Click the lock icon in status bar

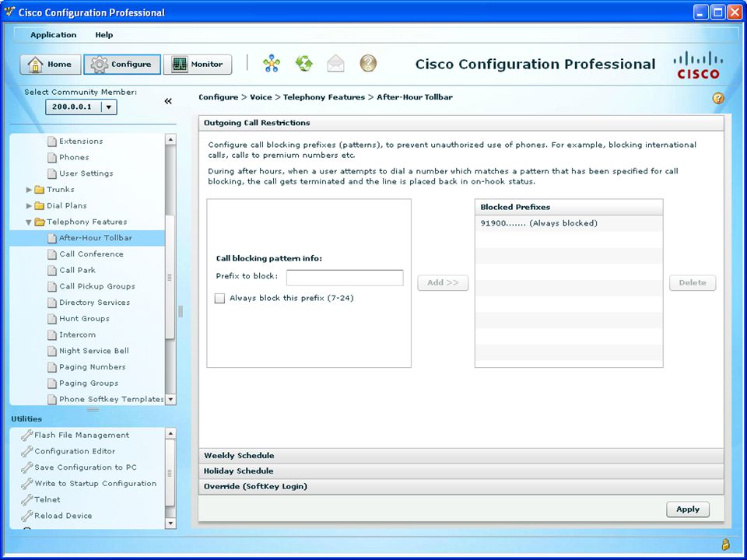pos(725,544)
